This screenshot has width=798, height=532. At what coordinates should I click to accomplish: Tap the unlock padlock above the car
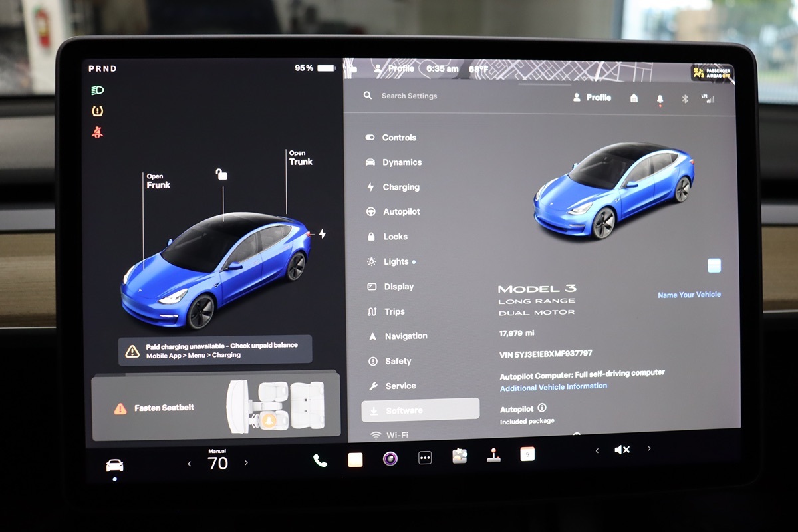[x=221, y=174]
